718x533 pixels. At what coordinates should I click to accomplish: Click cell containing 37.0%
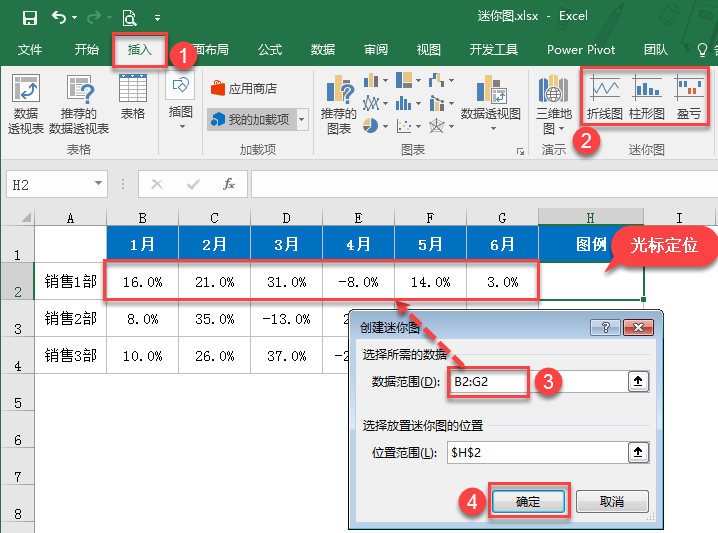pos(286,355)
